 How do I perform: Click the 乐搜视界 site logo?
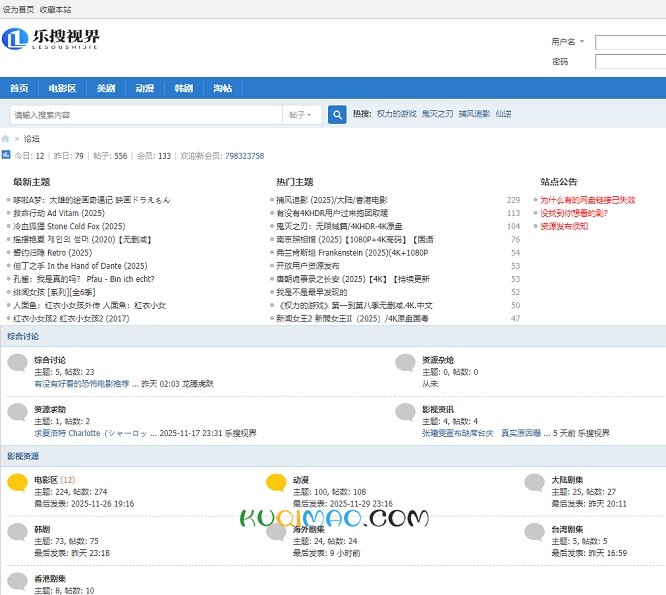pyautogui.click(x=51, y=39)
